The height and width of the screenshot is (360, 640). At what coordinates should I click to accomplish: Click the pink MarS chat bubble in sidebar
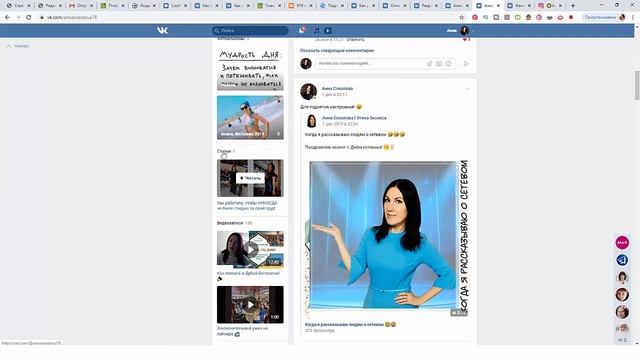[x=622, y=242]
